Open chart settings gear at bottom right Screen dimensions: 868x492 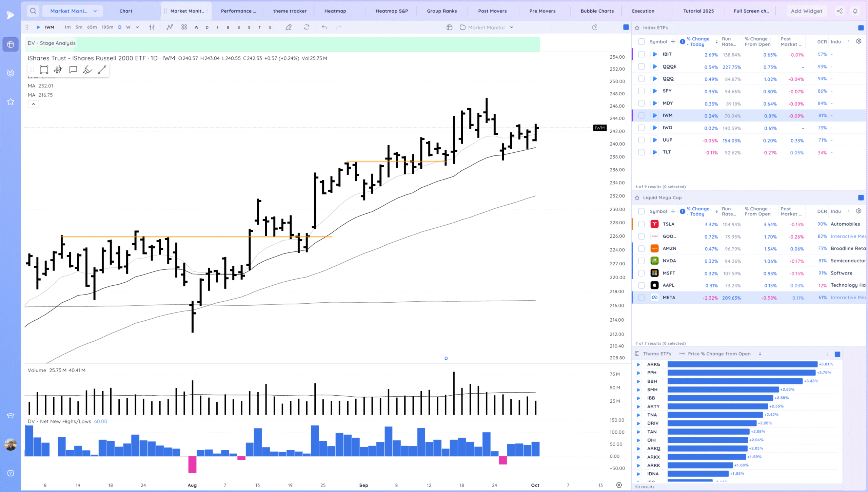click(619, 485)
